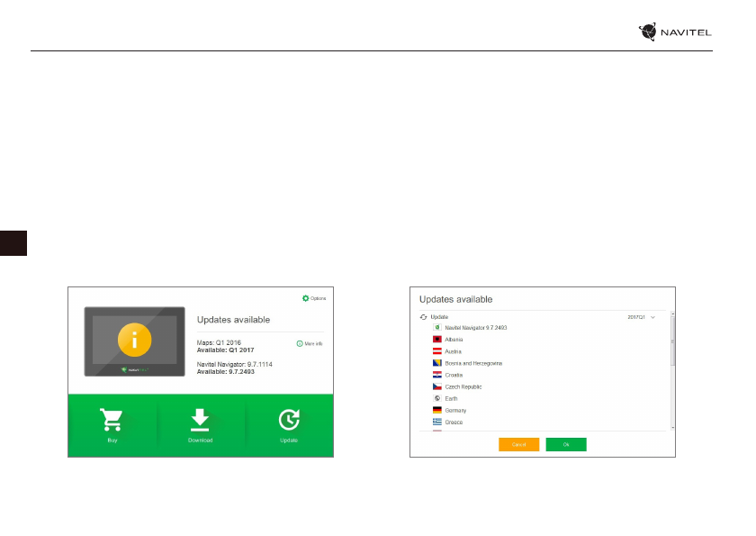
Task: Confirm with the green Ok button
Action: click(566, 444)
